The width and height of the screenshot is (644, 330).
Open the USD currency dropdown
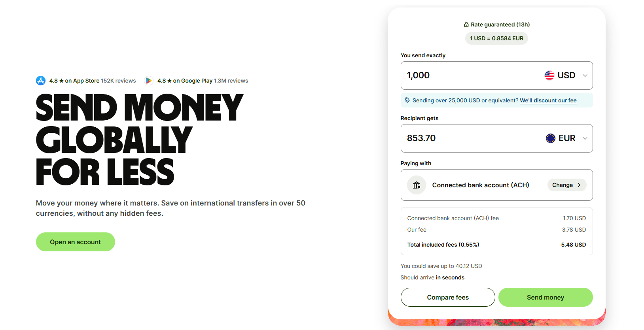click(x=566, y=75)
